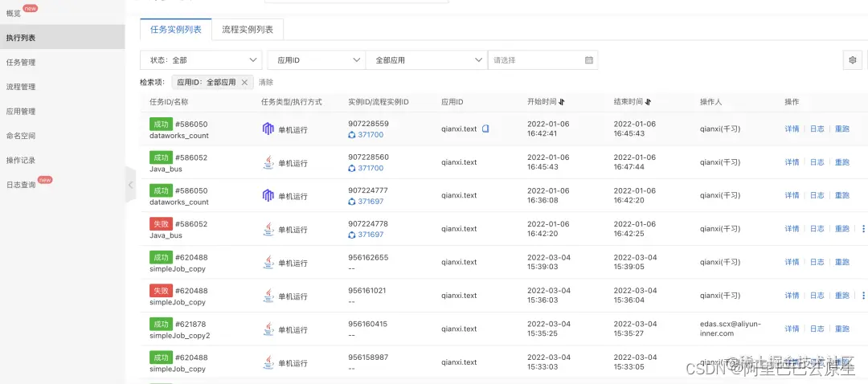Click dataworks icon for instance 907228559

pos(268,129)
